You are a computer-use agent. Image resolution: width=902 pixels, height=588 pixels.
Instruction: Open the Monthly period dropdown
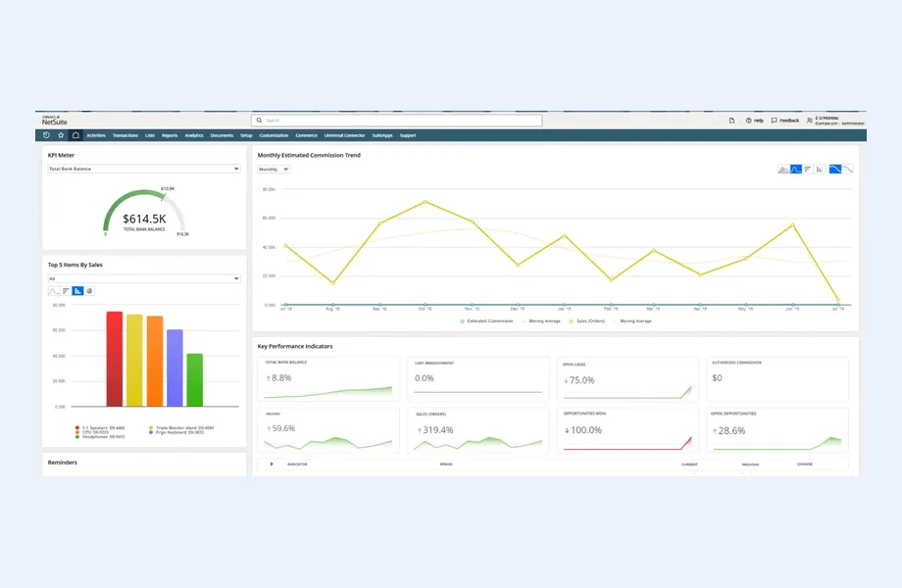[x=274, y=169]
